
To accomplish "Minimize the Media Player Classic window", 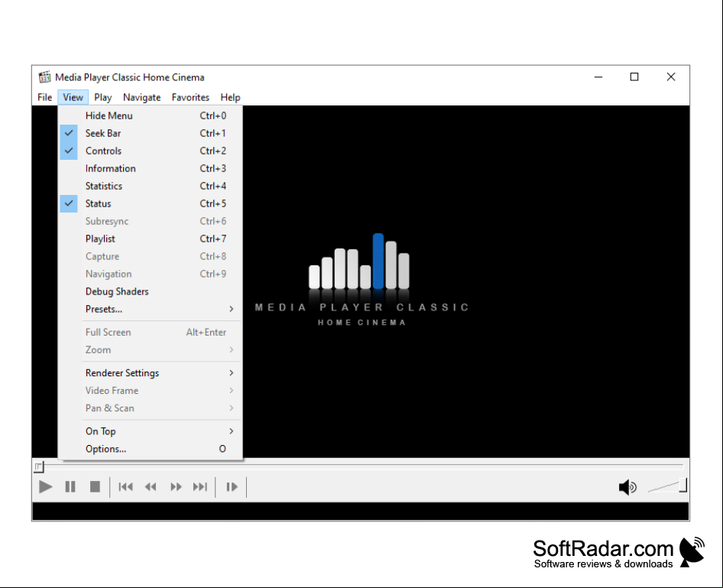I will coord(598,77).
